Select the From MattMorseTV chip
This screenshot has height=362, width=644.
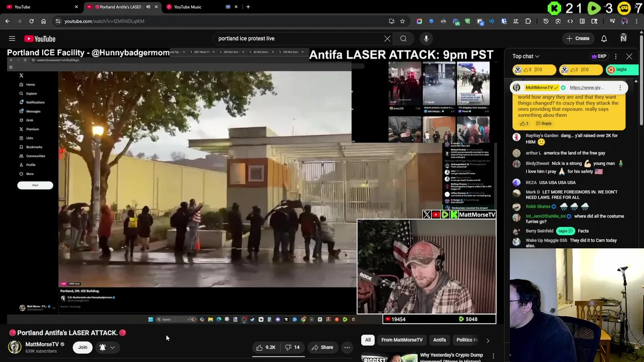click(402, 340)
